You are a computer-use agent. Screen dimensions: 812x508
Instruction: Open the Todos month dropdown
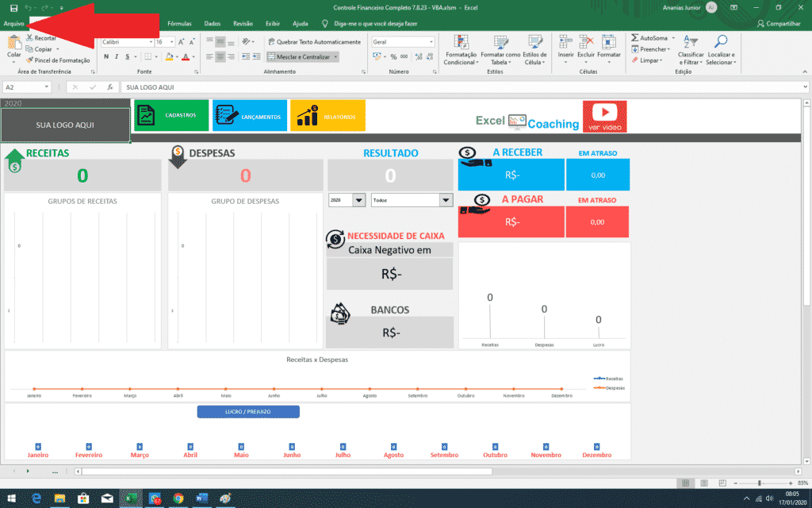(x=446, y=200)
